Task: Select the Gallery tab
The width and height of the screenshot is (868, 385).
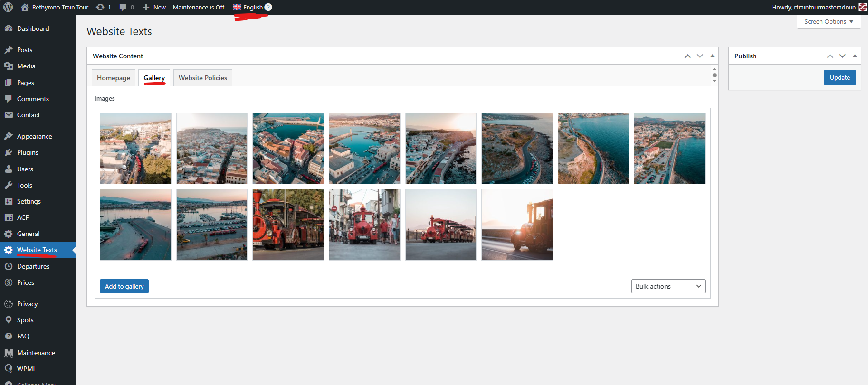Action: coord(154,78)
